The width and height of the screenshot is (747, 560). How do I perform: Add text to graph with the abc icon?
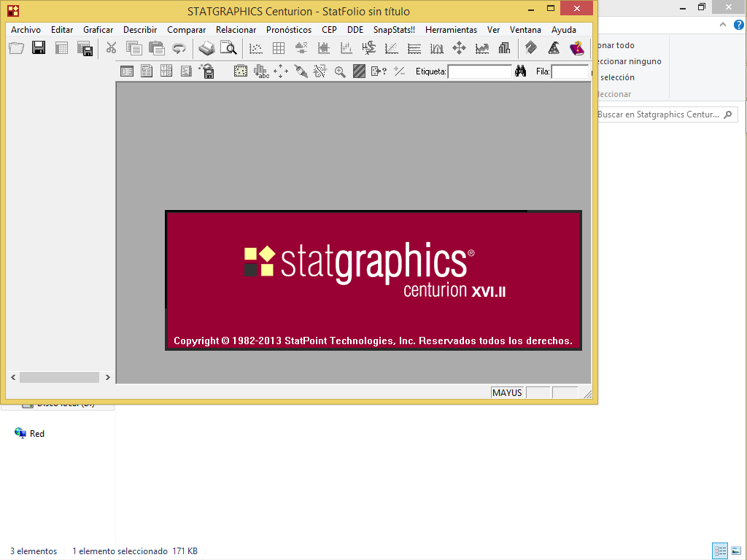pos(261,72)
